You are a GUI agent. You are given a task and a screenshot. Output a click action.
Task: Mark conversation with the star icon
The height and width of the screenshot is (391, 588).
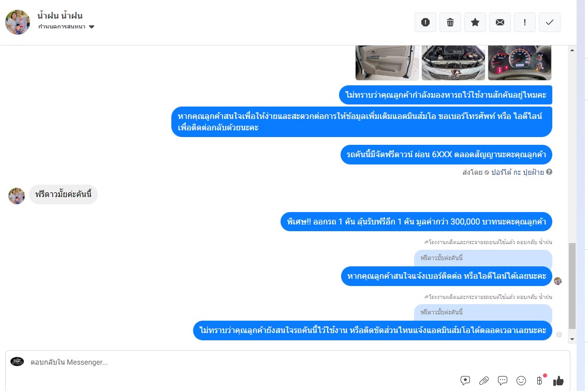[x=475, y=22]
